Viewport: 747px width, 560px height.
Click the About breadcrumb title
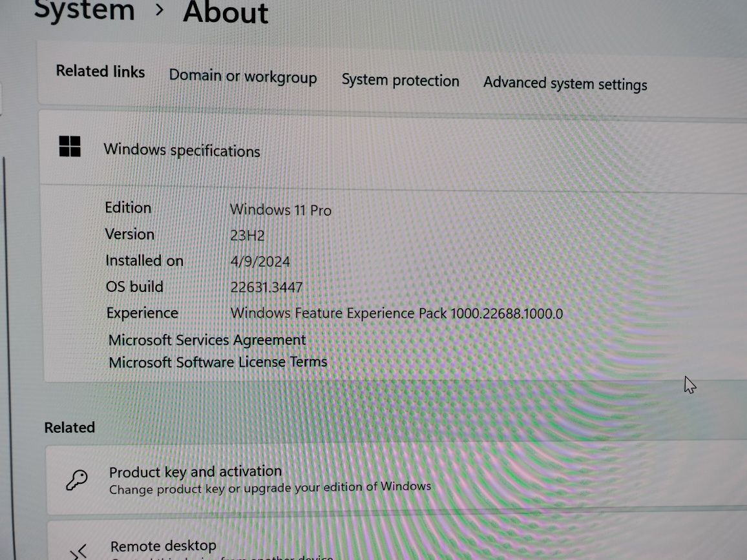tap(226, 12)
